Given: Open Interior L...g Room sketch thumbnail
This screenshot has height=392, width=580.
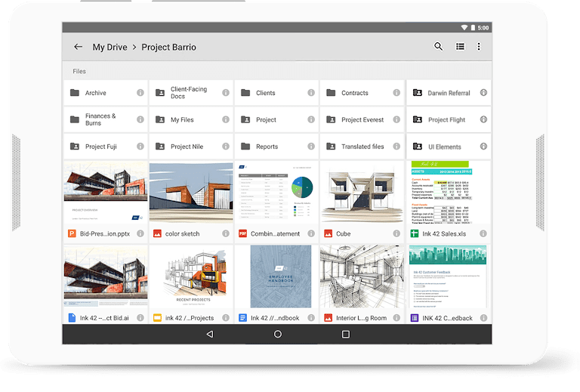Looking at the screenshot, I should tap(362, 276).
